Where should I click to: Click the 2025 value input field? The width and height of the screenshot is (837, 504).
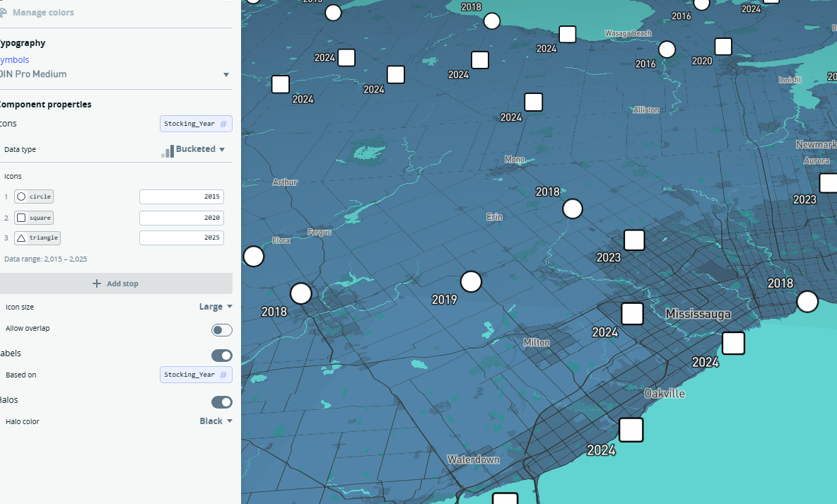(x=181, y=238)
